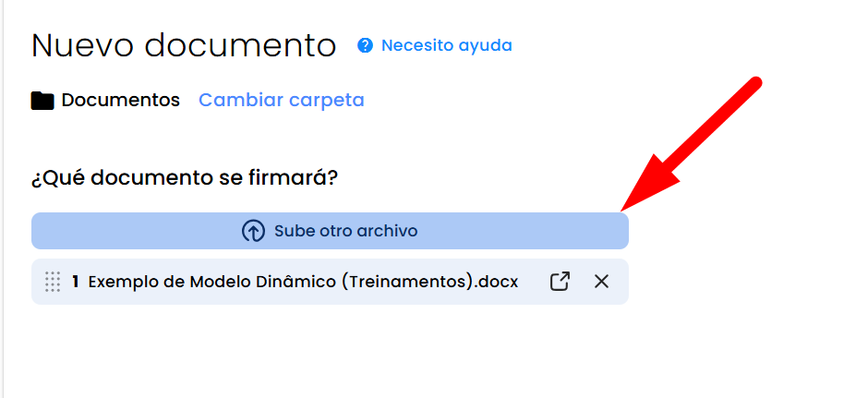Select the Exemplo de Modelo Dinâmico file name

304,282
